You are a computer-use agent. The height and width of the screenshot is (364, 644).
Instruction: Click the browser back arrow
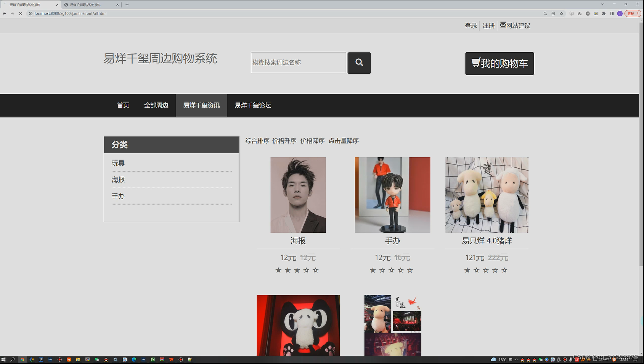click(5, 13)
